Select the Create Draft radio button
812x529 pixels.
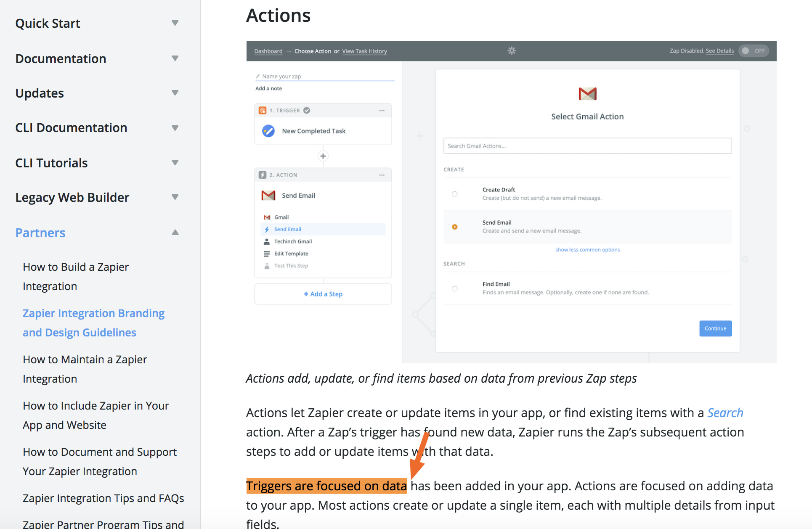click(x=455, y=194)
